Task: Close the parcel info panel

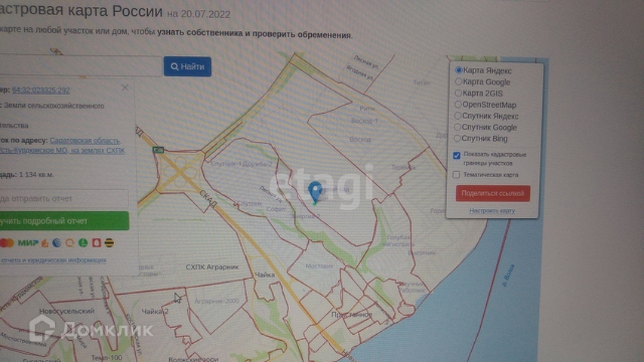Action: [125, 87]
